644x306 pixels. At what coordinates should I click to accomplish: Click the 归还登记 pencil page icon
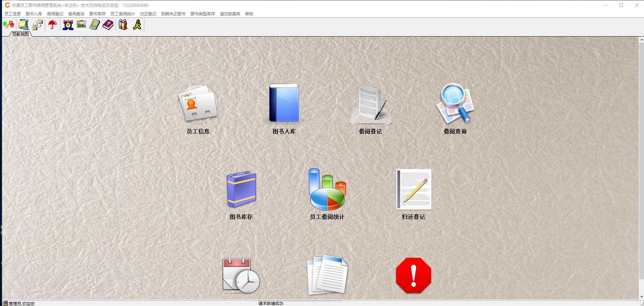(x=414, y=189)
